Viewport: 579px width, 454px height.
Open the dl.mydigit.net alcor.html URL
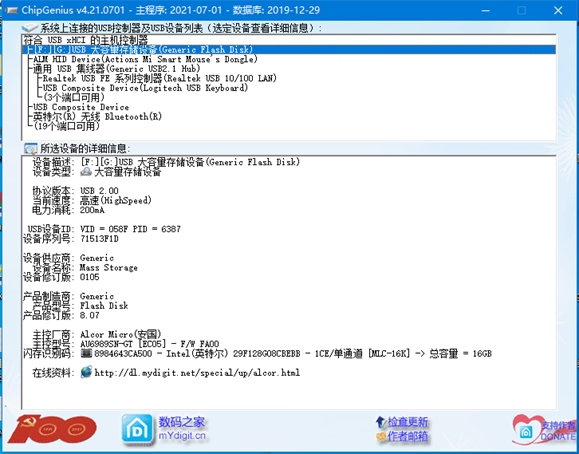click(197, 372)
